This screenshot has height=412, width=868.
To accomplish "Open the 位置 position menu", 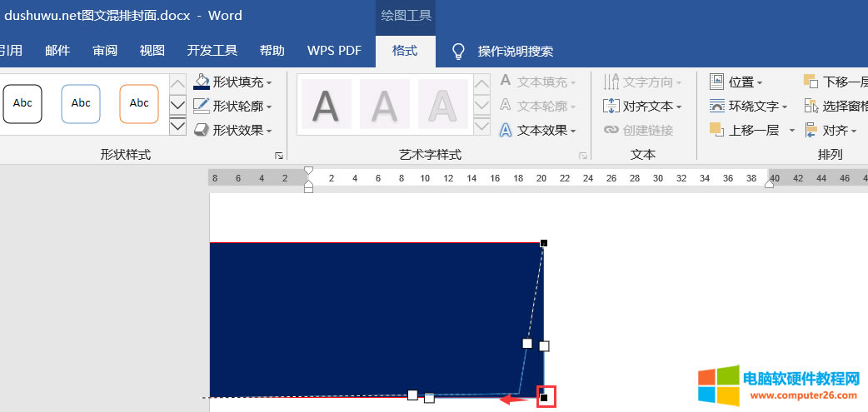I will (x=736, y=82).
